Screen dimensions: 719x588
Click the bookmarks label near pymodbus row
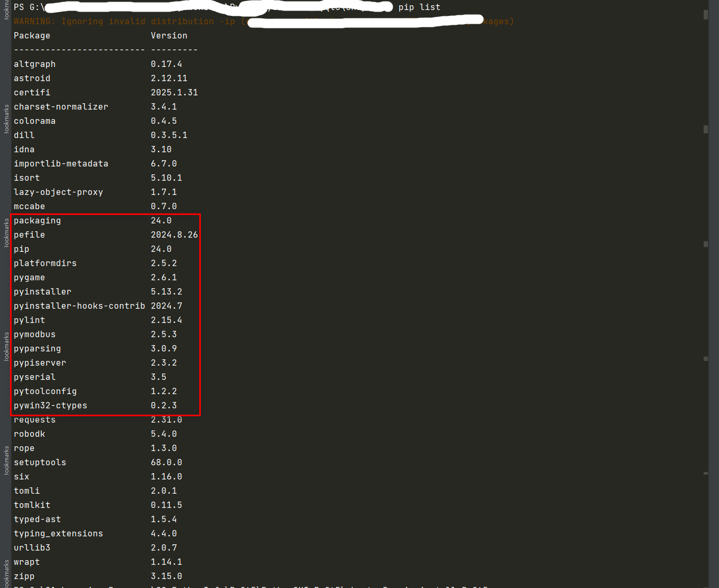click(5, 345)
